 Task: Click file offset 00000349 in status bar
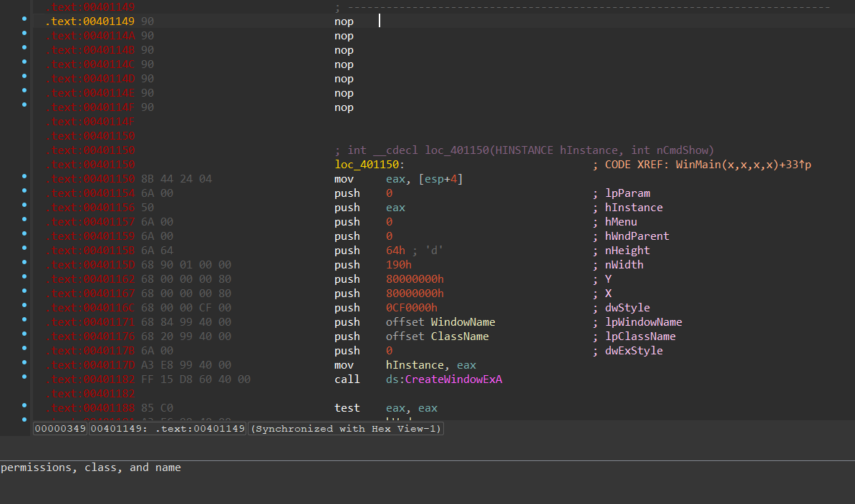point(60,429)
